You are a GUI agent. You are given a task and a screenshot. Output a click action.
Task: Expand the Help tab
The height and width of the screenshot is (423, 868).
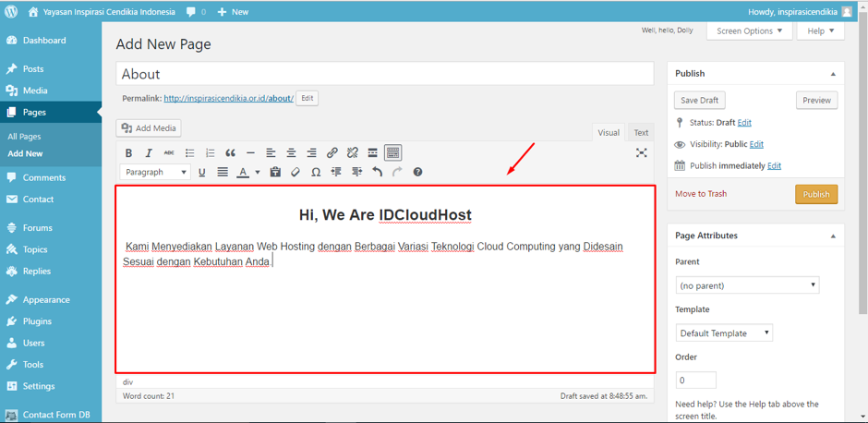(820, 31)
